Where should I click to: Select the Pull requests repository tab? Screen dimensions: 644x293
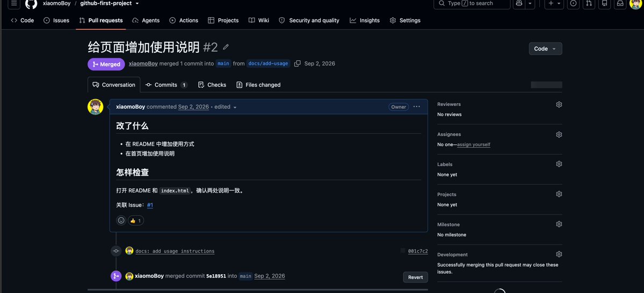pos(100,20)
